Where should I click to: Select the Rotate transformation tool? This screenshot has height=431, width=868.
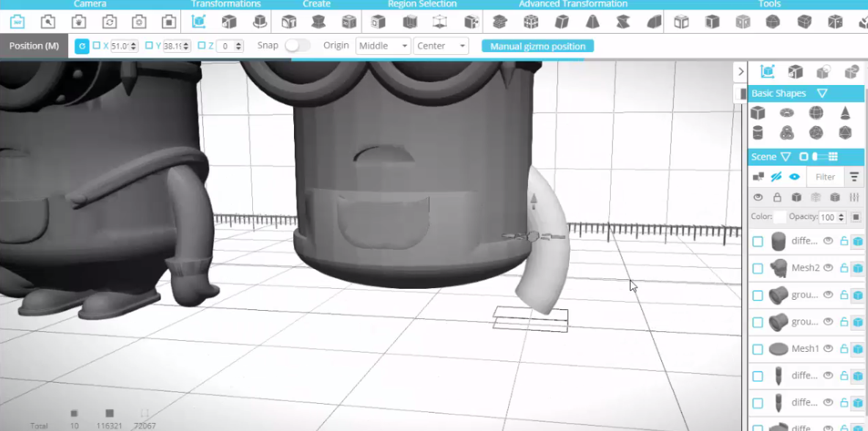tap(260, 22)
